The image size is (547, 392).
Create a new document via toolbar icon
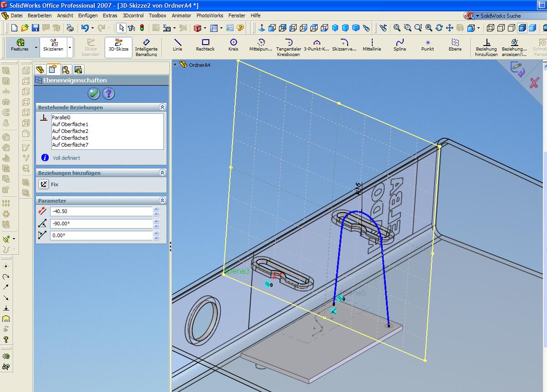coord(15,28)
